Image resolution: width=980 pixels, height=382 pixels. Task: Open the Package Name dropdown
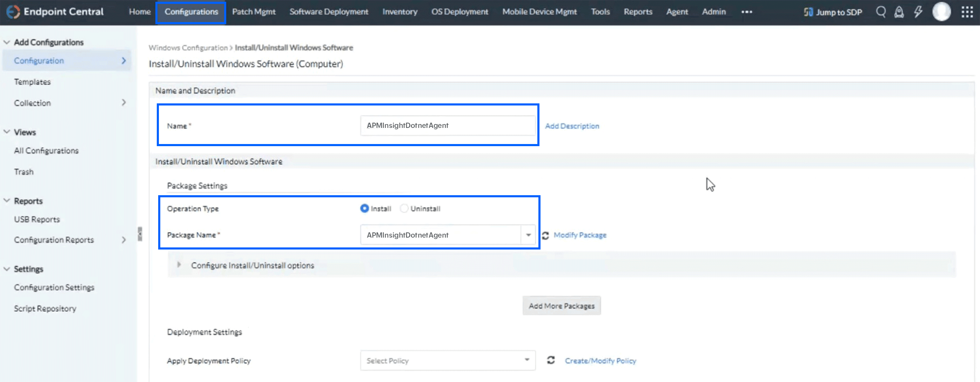tap(528, 235)
